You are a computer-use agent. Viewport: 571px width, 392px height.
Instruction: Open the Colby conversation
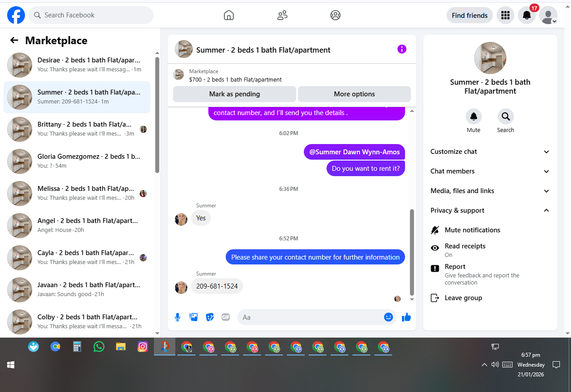pos(77,322)
